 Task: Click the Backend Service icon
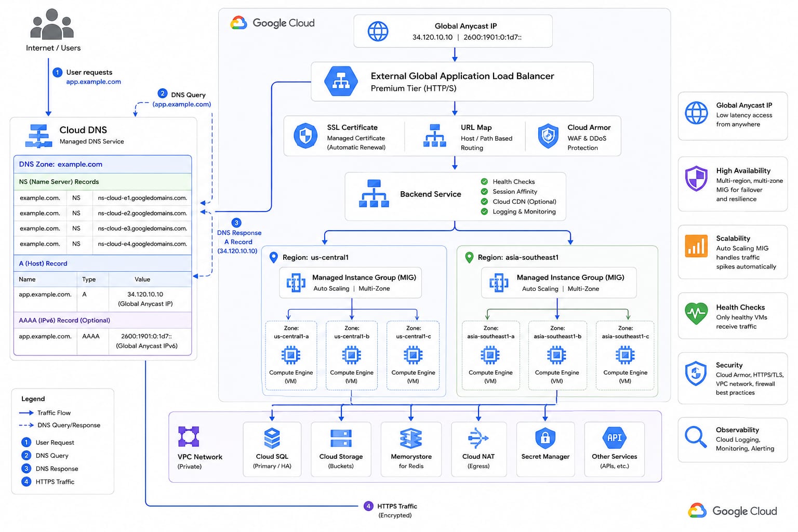point(374,194)
